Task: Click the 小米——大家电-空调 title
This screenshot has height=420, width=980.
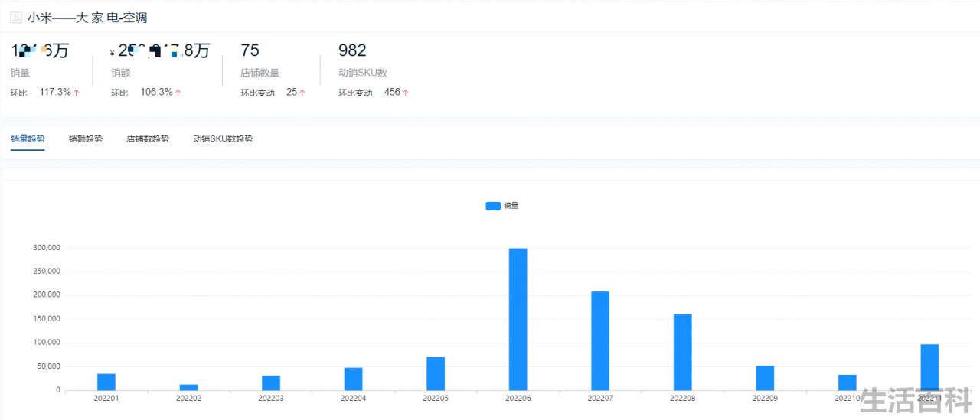Action: coord(87,18)
